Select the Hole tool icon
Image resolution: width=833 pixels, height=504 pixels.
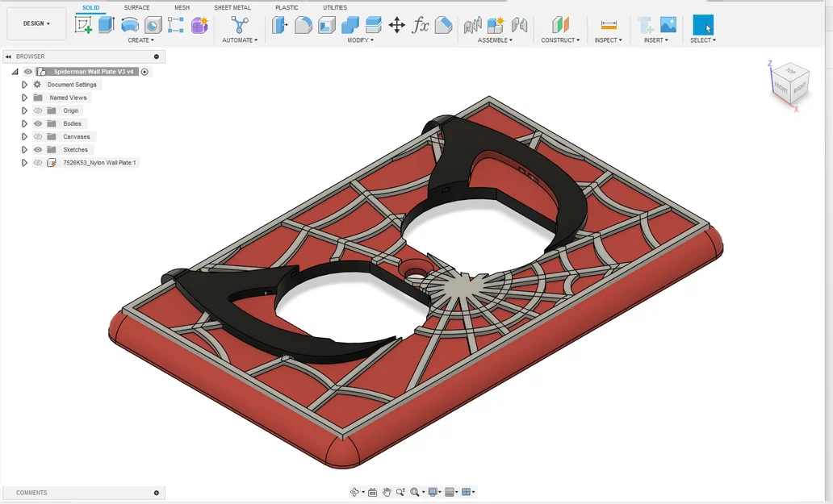point(153,24)
